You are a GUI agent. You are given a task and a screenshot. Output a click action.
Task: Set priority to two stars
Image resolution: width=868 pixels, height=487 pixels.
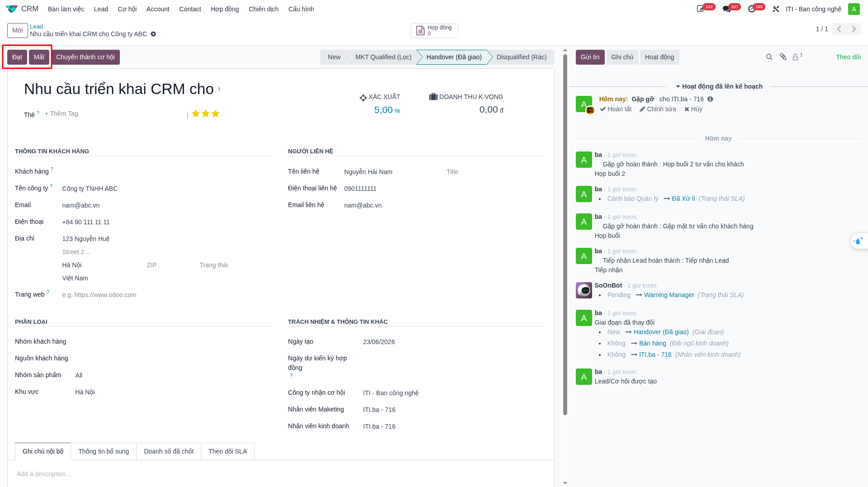click(x=205, y=113)
